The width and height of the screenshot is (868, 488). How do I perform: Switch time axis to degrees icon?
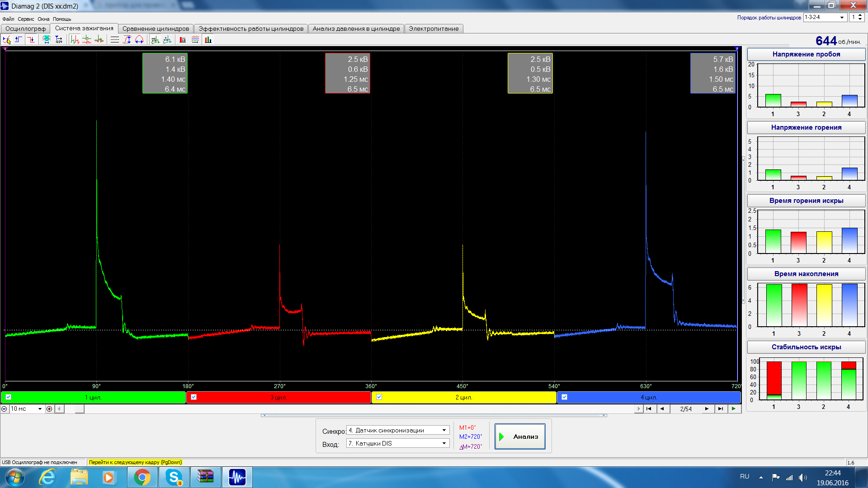167,40
